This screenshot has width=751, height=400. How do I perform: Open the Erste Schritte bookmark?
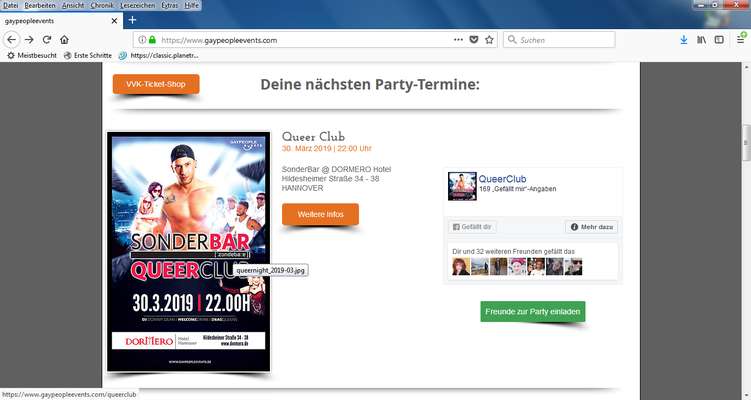(88, 56)
